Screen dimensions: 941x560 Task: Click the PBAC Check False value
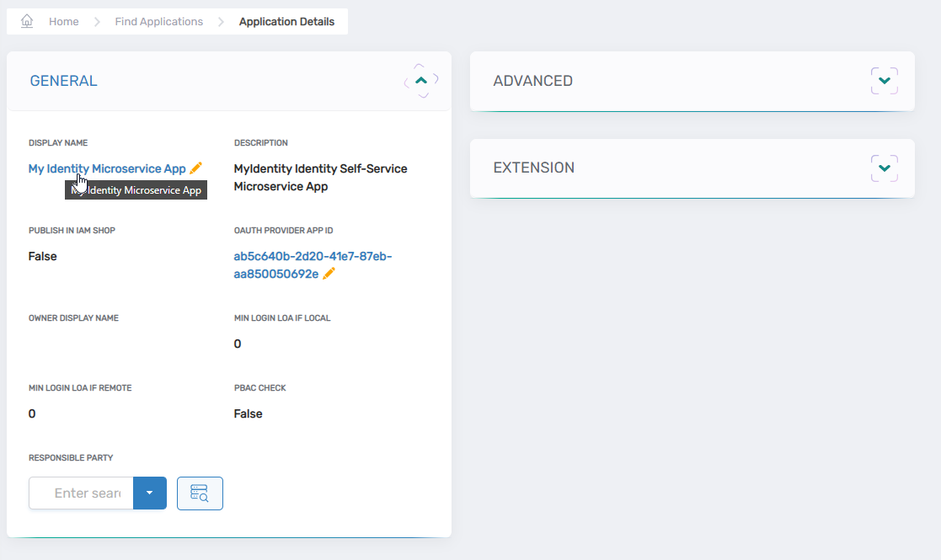click(248, 413)
